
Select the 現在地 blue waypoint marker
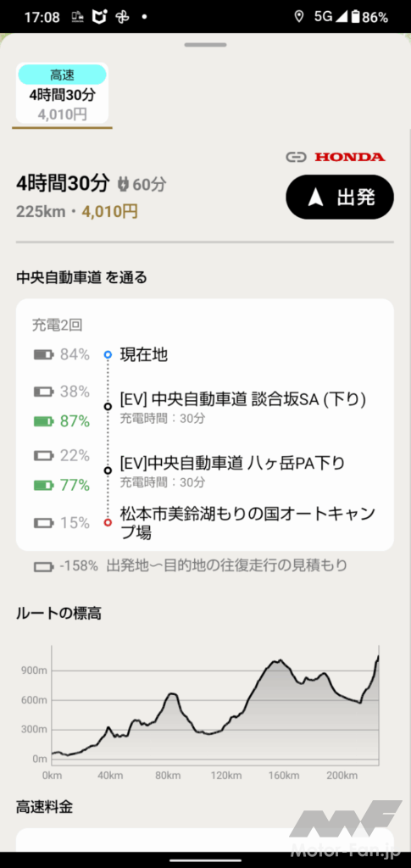point(108,355)
